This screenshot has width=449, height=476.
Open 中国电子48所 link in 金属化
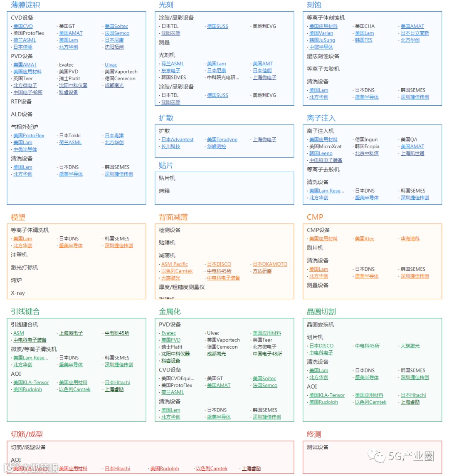[x=267, y=354]
